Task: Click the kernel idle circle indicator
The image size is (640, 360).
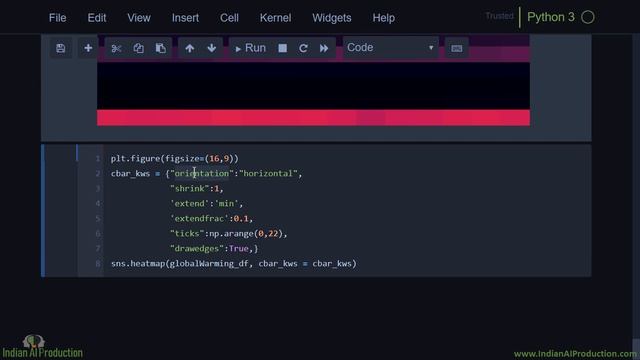Action: (588, 17)
